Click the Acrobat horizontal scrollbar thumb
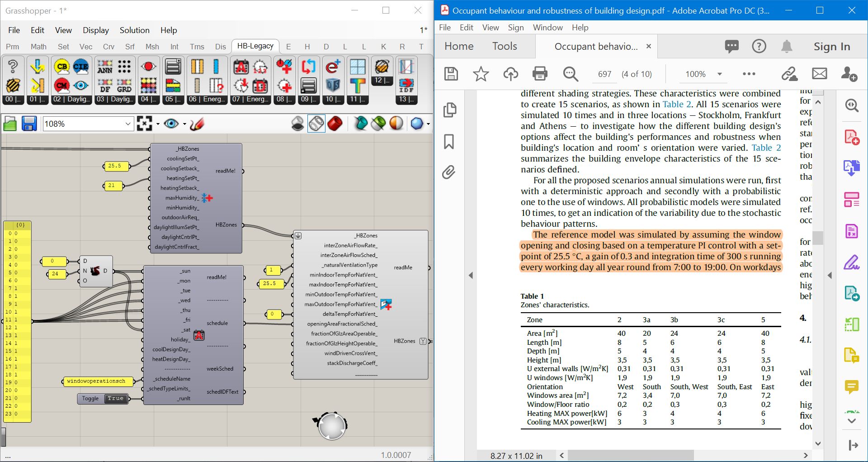 [x=631, y=455]
